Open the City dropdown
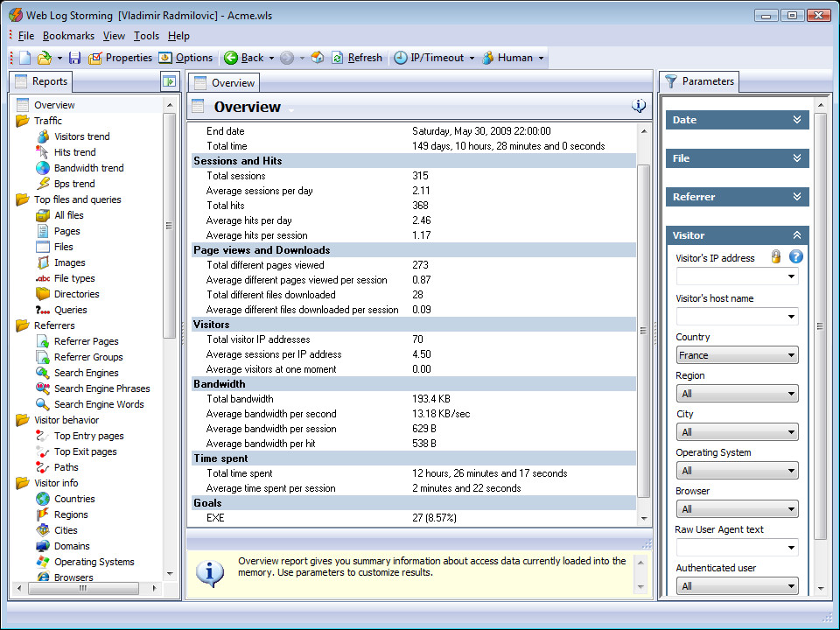 point(737,432)
